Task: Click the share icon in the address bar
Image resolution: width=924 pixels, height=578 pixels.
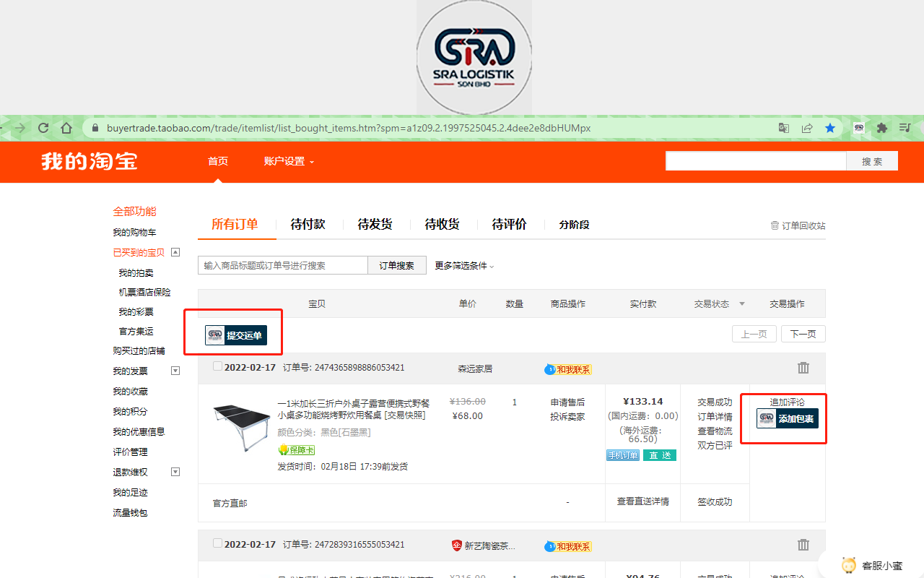Action: [807, 128]
